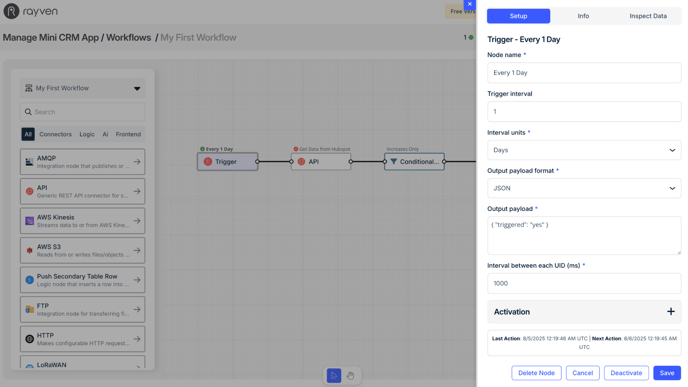Image resolution: width=688 pixels, height=387 pixels.
Task: Switch to the Info tab
Action: pyautogui.click(x=583, y=16)
